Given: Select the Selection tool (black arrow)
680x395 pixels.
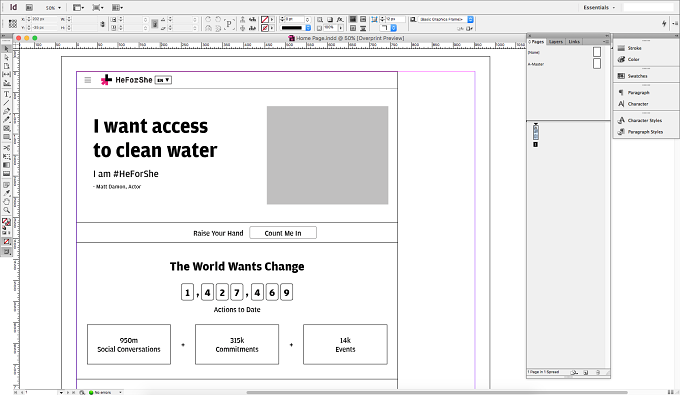Looking at the screenshot, I should [7, 49].
